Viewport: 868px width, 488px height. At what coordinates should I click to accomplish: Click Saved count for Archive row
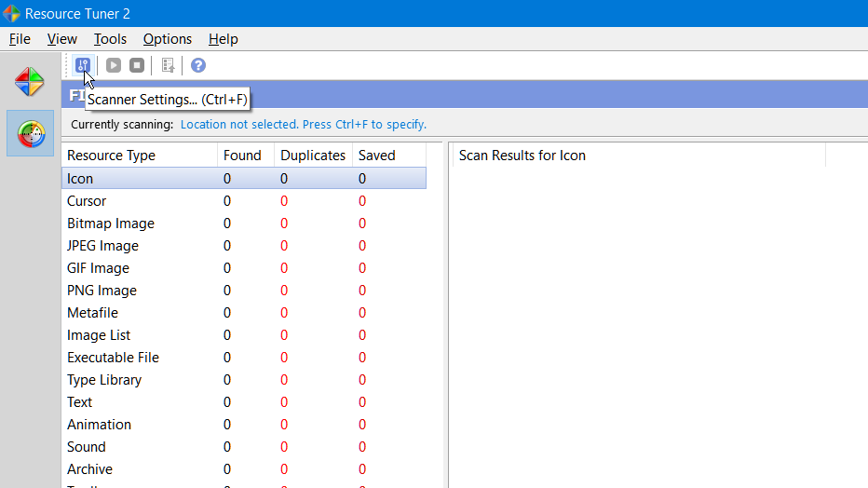click(362, 469)
